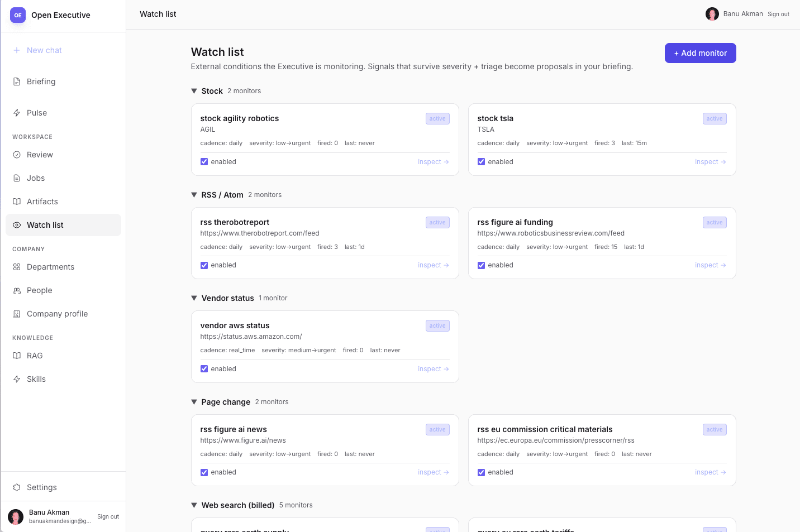
Task: Toggle enabled checkbox for vendor aws status
Action: (204, 369)
